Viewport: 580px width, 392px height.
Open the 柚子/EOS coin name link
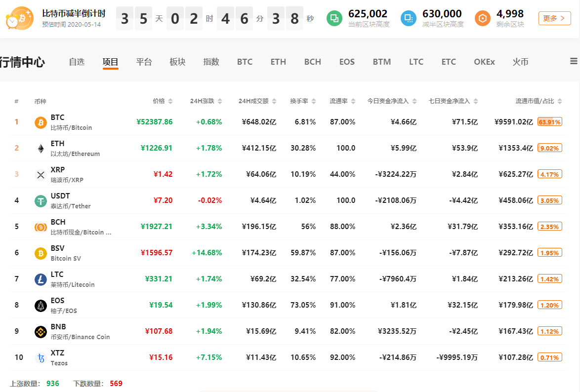click(x=64, y=311)
